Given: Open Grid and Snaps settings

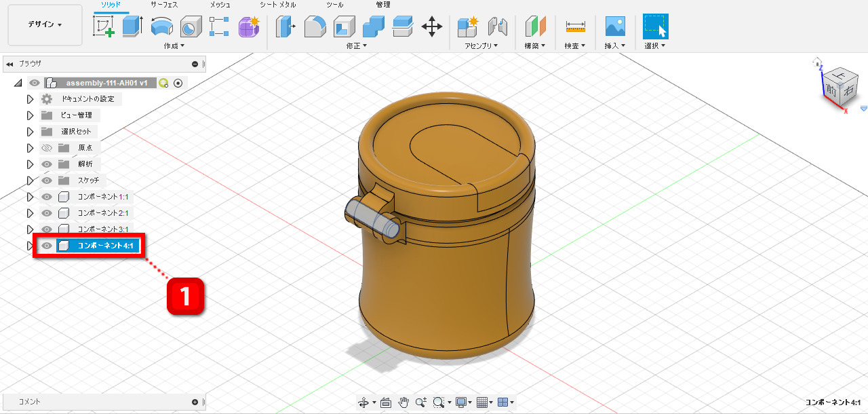Looking at the screenshot, I should coord(482,402).
